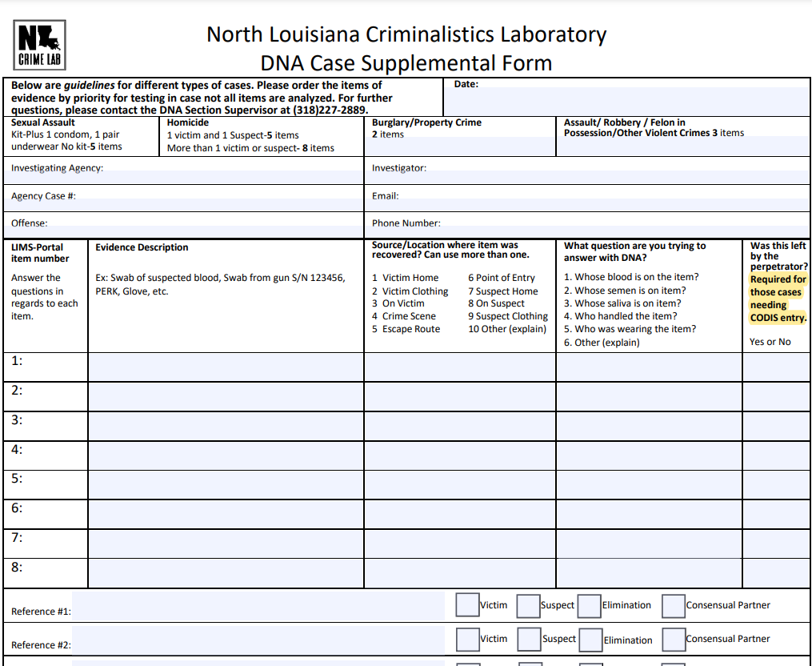The image size is (812, 666).
Task: Tick Consensual Partner for Reference #2
Action: [x=674, y=640]
